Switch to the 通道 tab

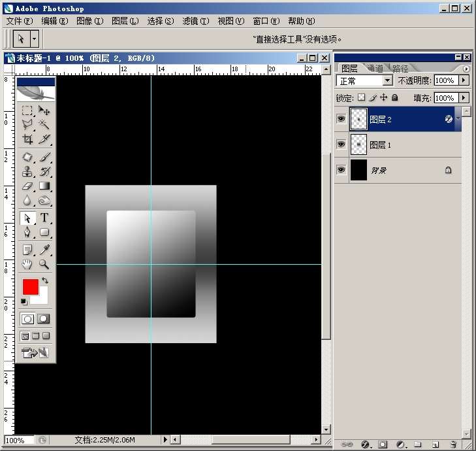pos(375,68)
